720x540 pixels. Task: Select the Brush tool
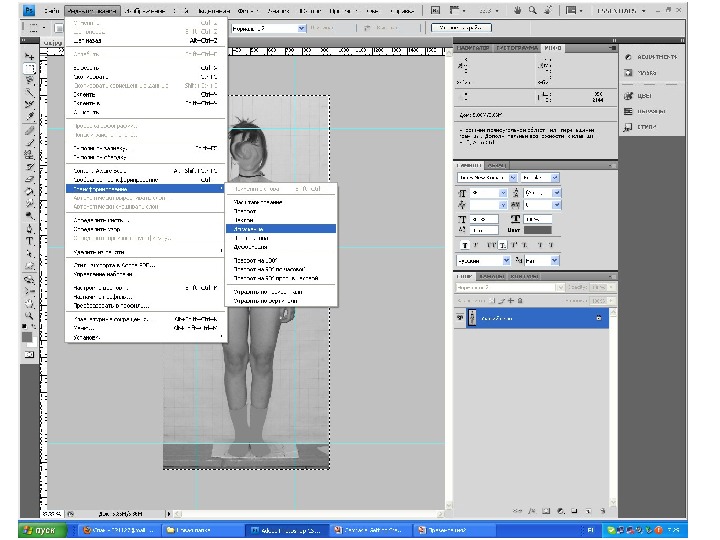click(29, 143)
